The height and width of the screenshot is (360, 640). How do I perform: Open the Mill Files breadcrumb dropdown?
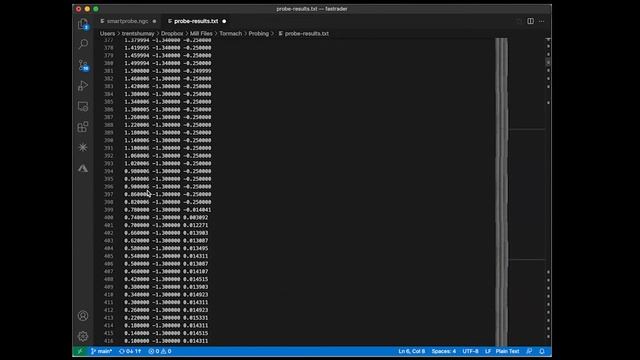[201, 33]
